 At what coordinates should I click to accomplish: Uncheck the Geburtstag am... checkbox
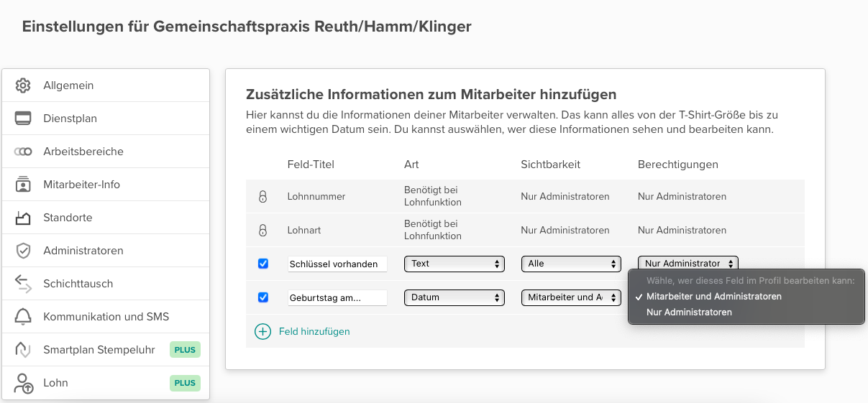[263, 297]
